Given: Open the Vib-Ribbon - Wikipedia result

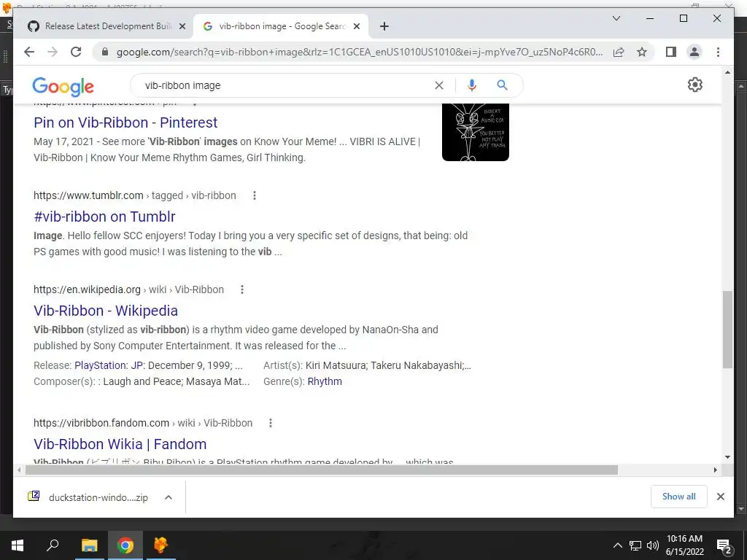Looking at the screenshot, I should pos(106,311).
